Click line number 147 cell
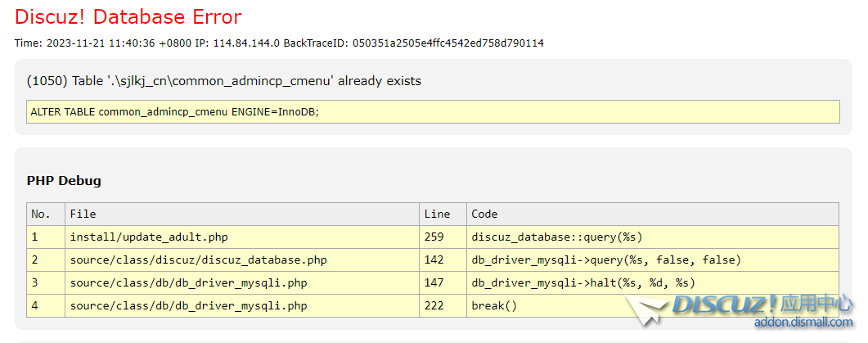Screen dimensions: 868x343 434,282
